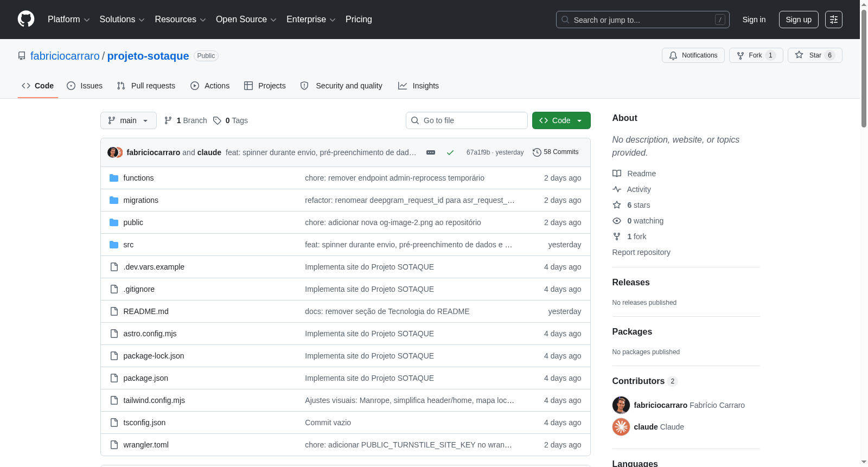Switch to the Insights tab

coord(418,86)
